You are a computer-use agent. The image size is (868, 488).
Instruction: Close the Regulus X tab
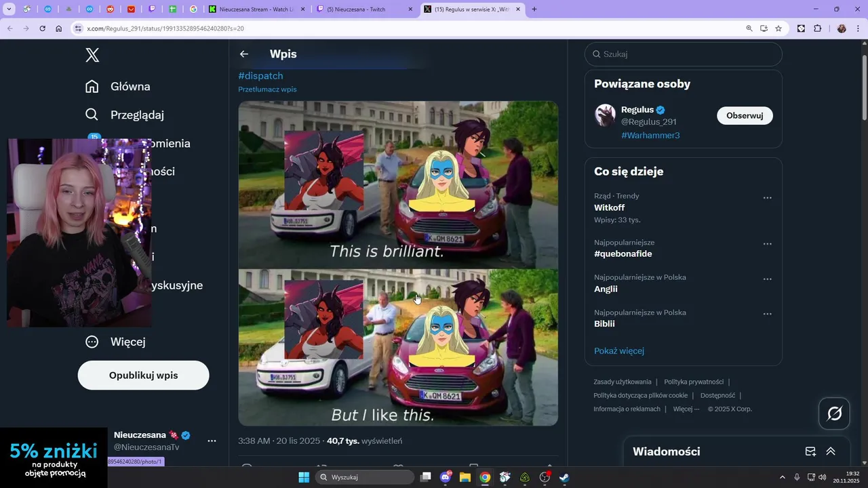pos(519,9)
